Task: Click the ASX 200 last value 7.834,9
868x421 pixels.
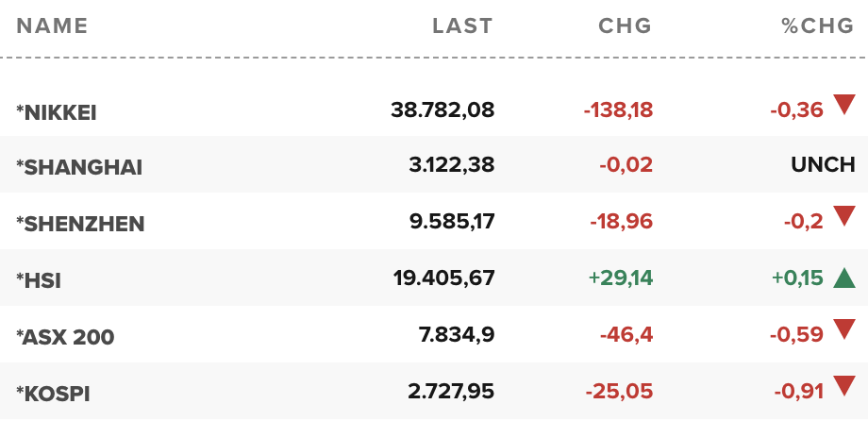Action: 458,334
